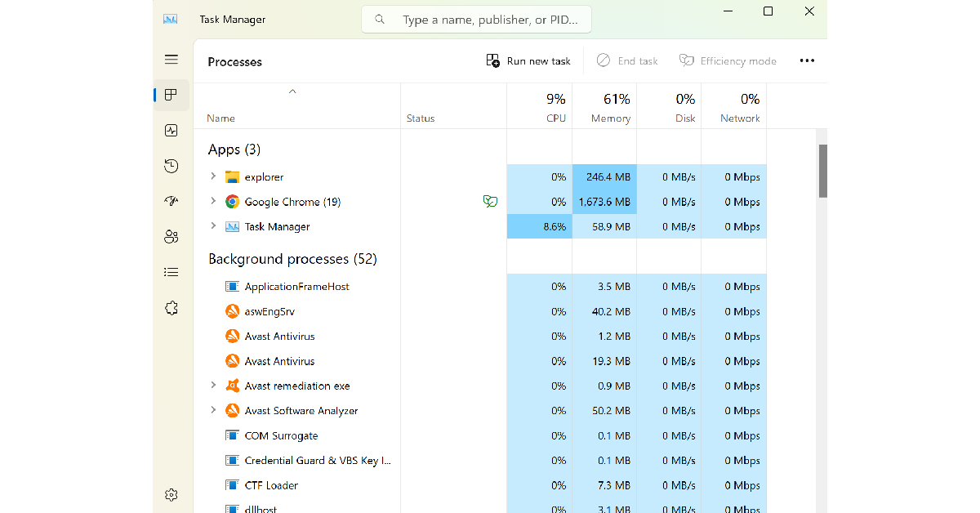Open Task Manager settings gear
980x513 pixels.
[171, 494]
